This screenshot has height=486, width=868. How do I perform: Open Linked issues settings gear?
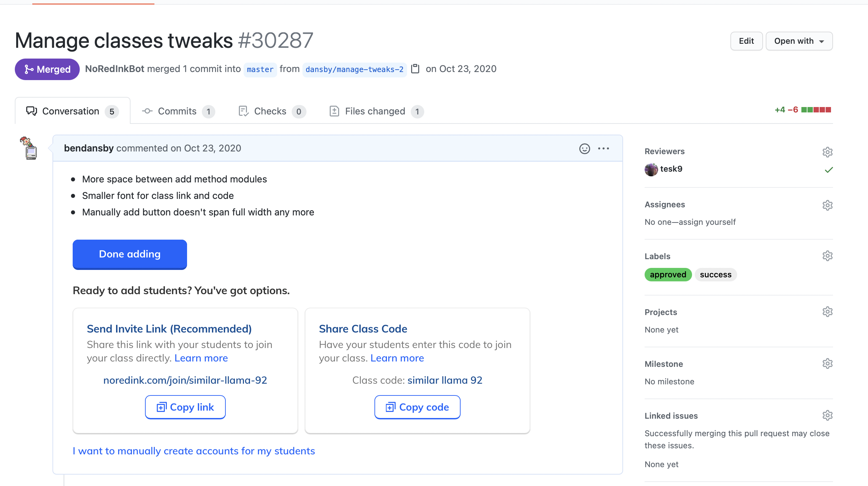(827, 415)
